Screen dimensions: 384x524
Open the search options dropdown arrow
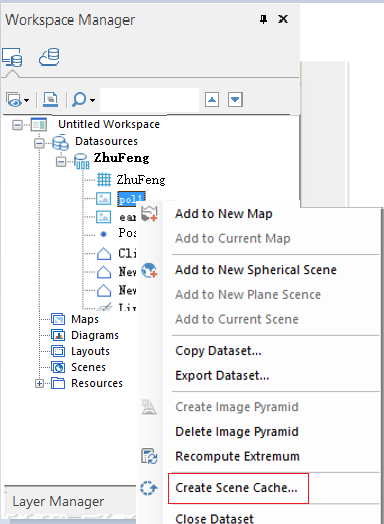pos(93,100)
